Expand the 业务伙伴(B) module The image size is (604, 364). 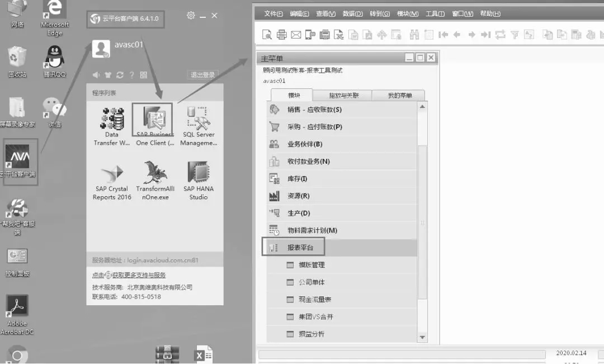(x=342, y=144)
